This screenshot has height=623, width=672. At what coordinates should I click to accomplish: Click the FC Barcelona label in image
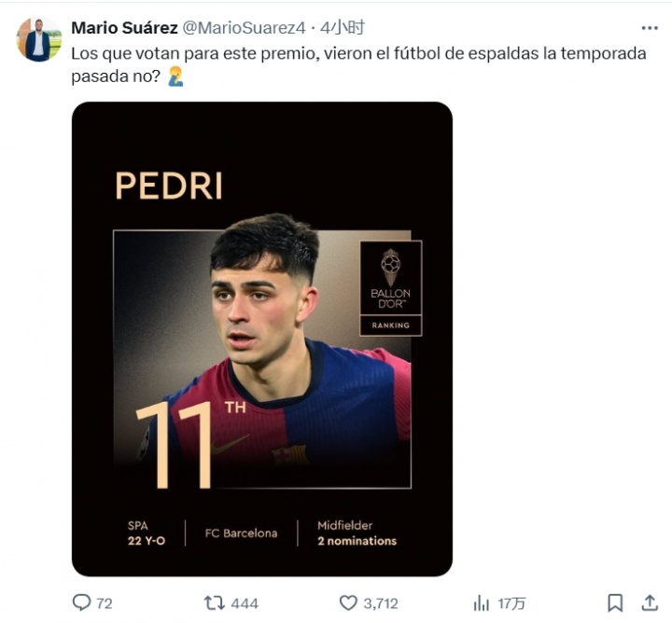(241, 533)
